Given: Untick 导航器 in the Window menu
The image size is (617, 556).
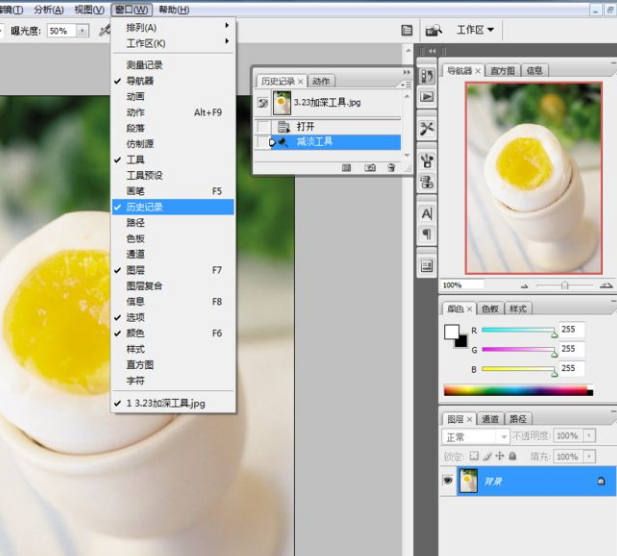Looking at the screenshot, I should point(173,81).
